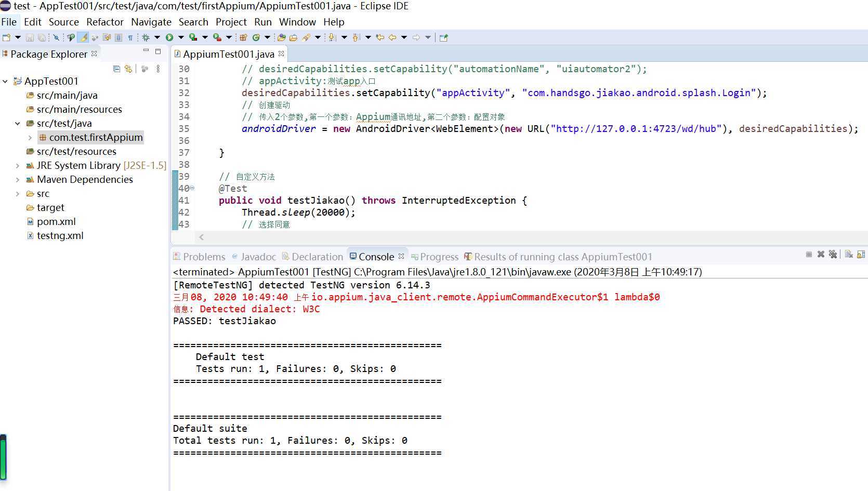Viewport: 868px width, 491px height.
Task: Click the Debug bug icon
Action: pyautogui.click(x=146, y=37)
